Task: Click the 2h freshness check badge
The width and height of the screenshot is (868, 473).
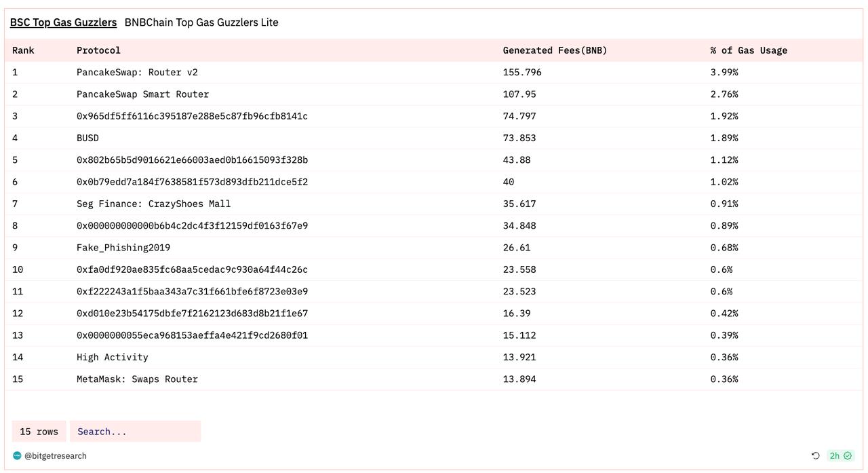Action: click(x=840, y=455)
